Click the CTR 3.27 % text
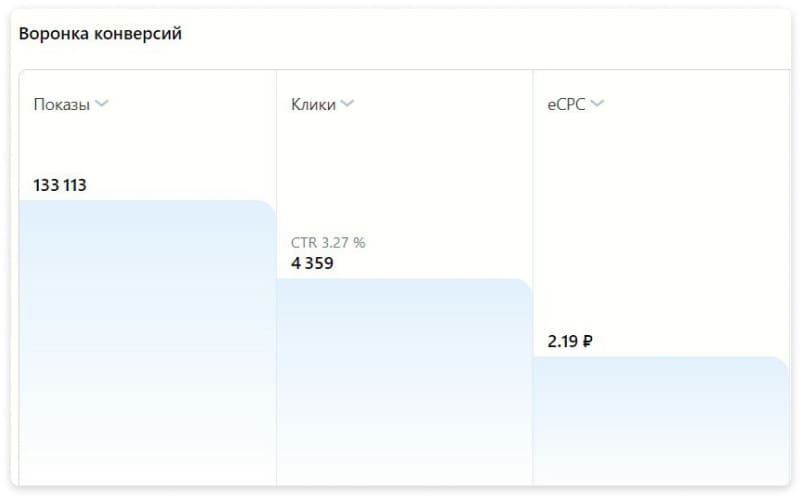The image size is (802, 500). (328, 243)
